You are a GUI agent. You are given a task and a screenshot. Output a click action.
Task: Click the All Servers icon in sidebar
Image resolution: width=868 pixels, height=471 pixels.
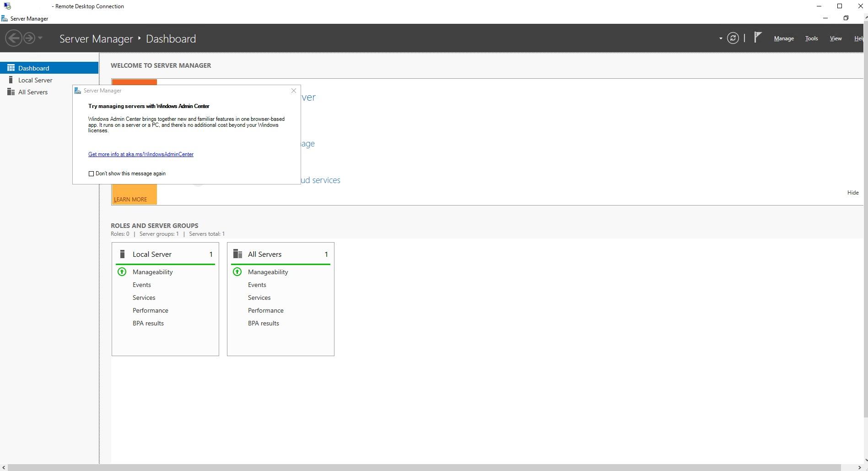click(x=11, y=92)
